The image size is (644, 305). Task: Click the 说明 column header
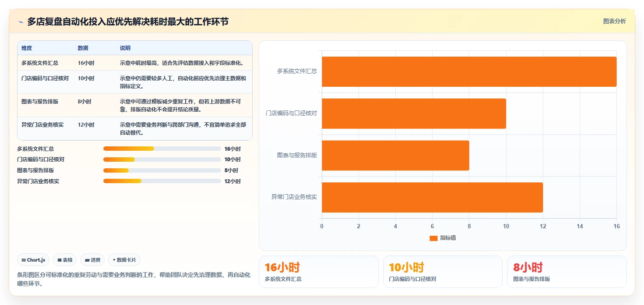[125, 48]
